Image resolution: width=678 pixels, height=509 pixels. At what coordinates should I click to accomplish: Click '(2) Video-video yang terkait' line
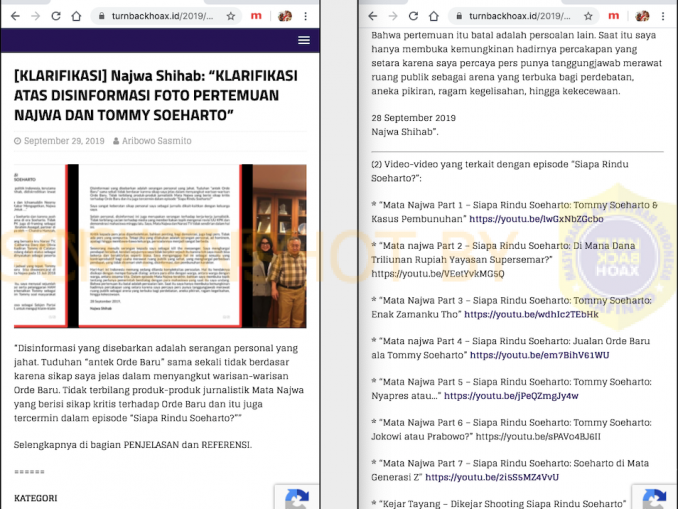pos(500,171)
